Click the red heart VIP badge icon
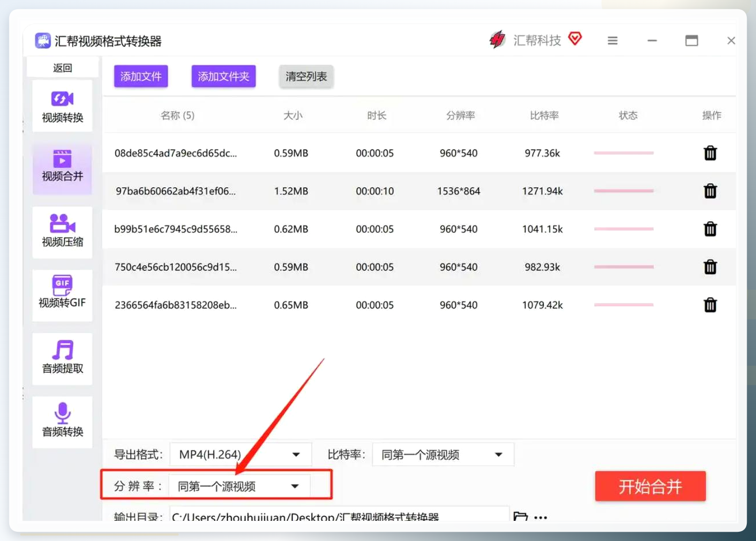756x541 pixels. pyautogui.click(x=575, y=39)
